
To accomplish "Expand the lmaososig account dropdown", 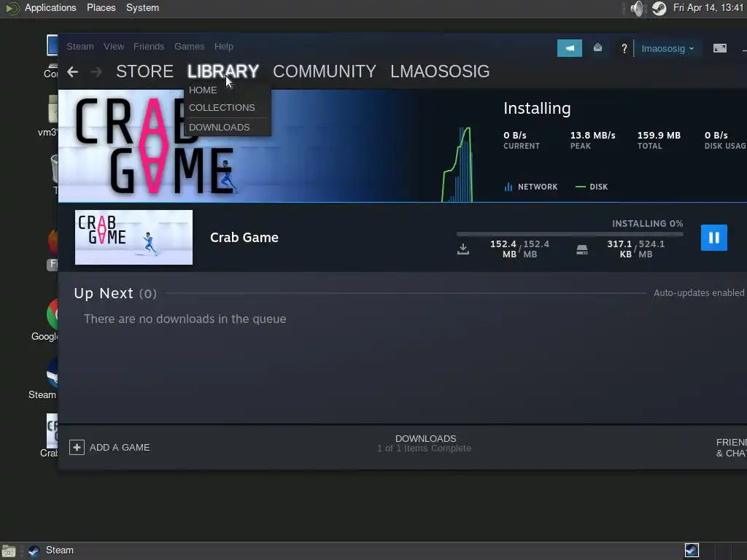I will [x=667, y=49].
